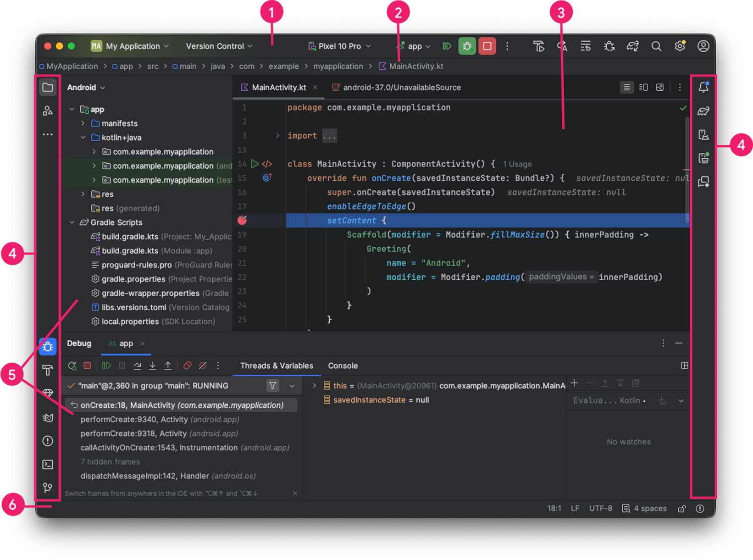Open Device Manager in right sidebar
753x560 pixels.
coord(703,134)
